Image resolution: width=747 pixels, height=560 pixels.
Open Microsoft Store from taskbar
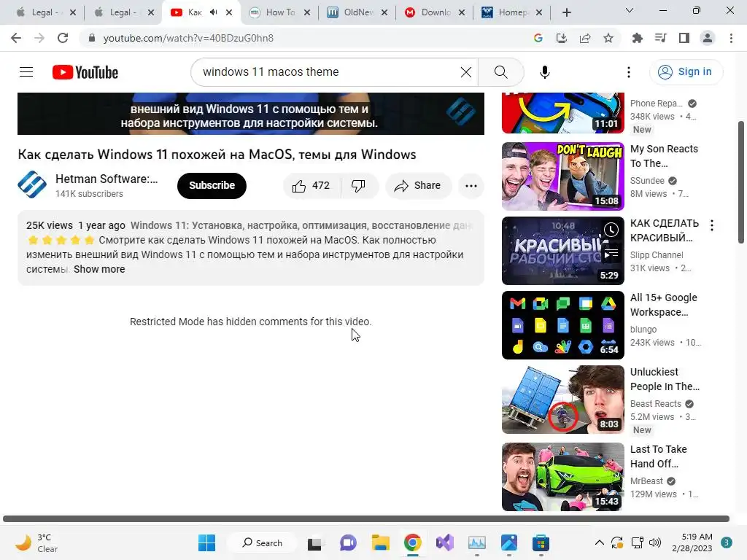[x=541, y=542]
